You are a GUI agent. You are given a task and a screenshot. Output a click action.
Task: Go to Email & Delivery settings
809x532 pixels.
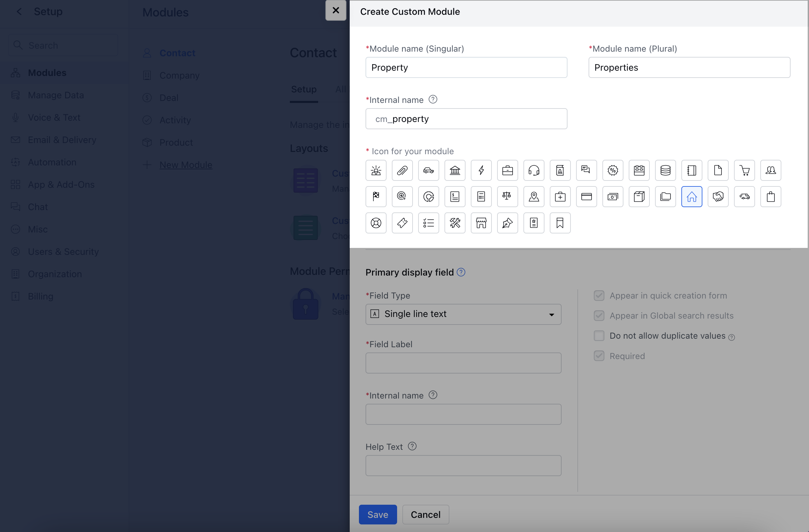pyautogui.click(x=62, y=140)
